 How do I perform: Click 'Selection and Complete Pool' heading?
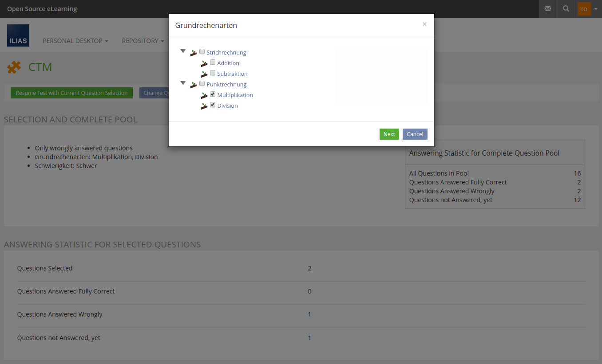coord(71,120)
